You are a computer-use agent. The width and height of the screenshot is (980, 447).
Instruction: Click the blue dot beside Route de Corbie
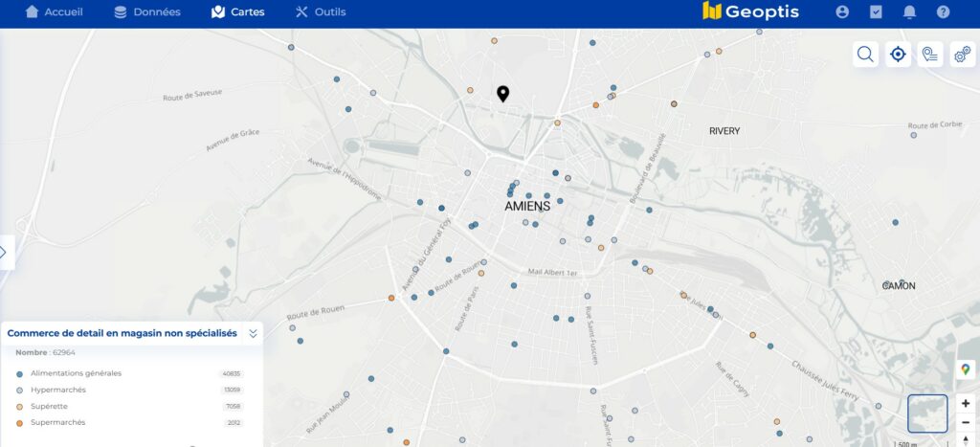(913, 135)
